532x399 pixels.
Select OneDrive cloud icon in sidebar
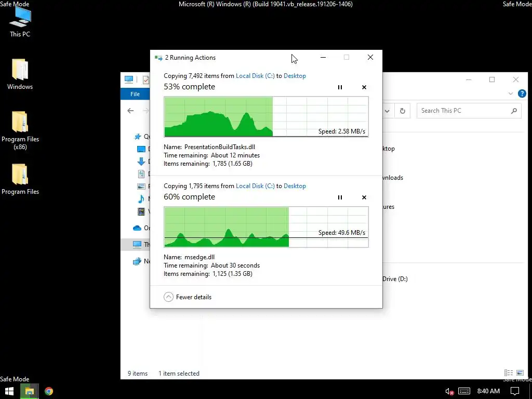click(137, 228)
